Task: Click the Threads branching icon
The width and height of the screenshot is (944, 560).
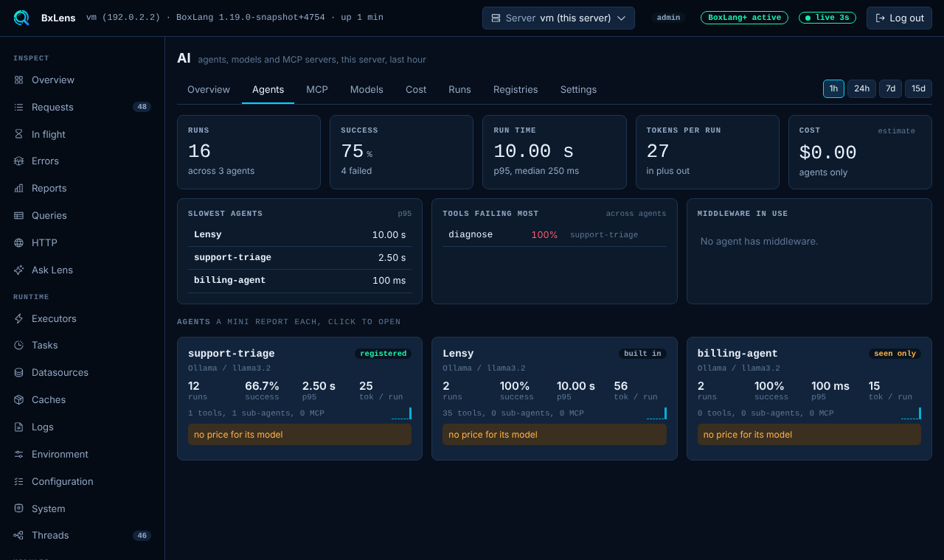Action: 18,535
